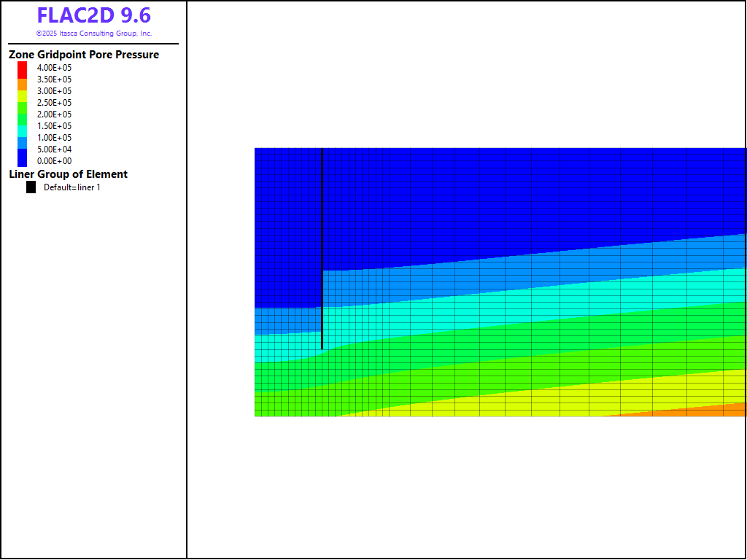Click the yellow contour band in the model

tap(584, 397)
